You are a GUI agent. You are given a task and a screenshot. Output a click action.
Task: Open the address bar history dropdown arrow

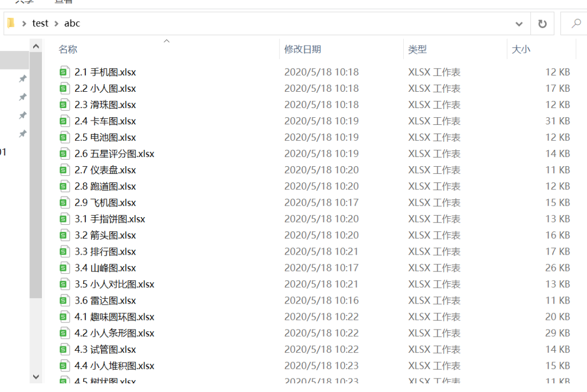(519, 24)
